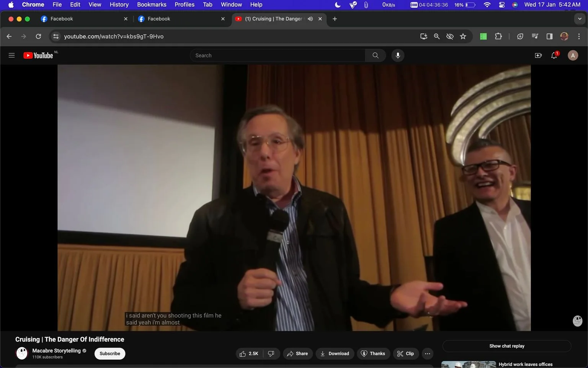Click the YouTube search input field
This screenshot has height=368, width=588.
278,55
